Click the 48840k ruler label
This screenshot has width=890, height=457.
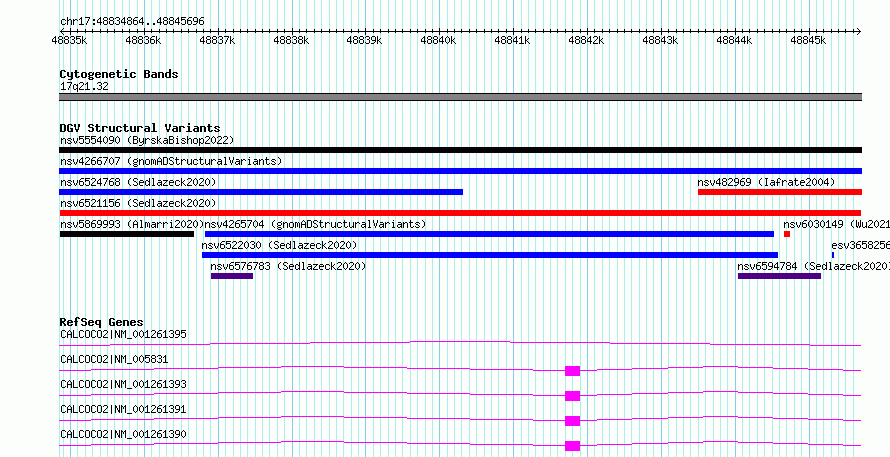pos(438,40)
